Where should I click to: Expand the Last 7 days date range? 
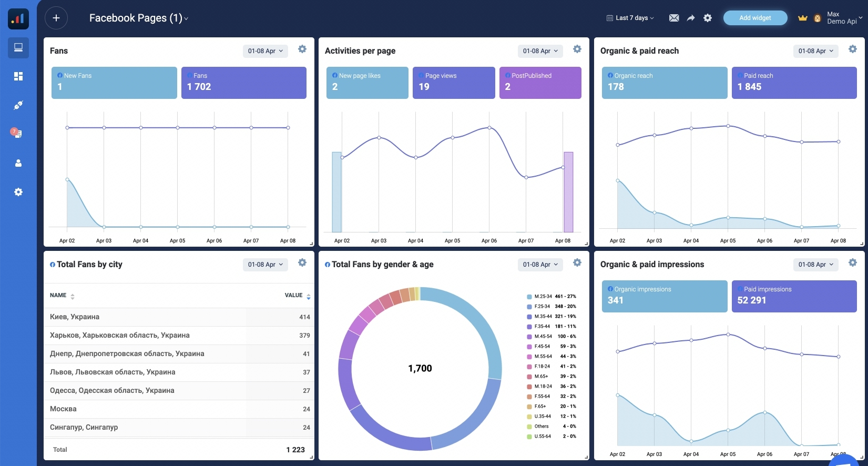[630, 18]
